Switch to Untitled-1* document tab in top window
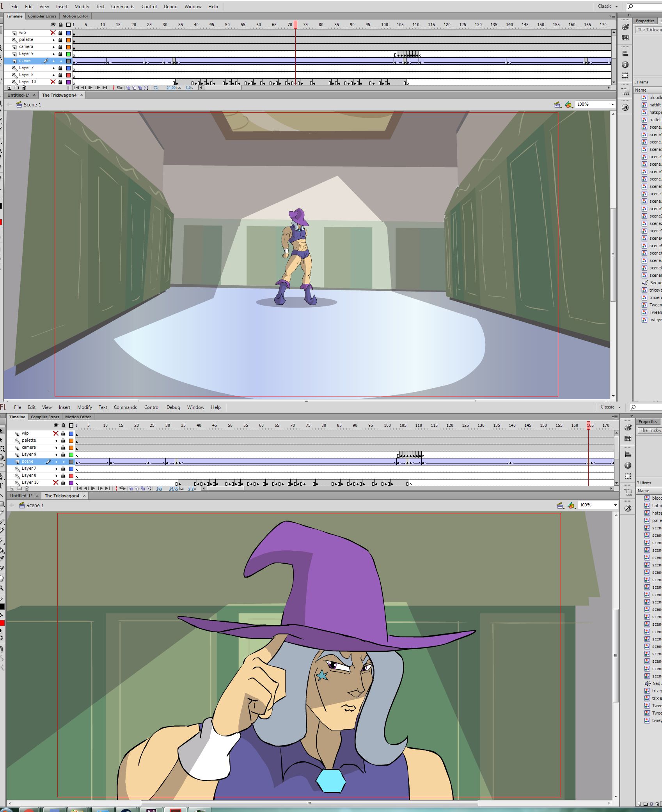 18,95
